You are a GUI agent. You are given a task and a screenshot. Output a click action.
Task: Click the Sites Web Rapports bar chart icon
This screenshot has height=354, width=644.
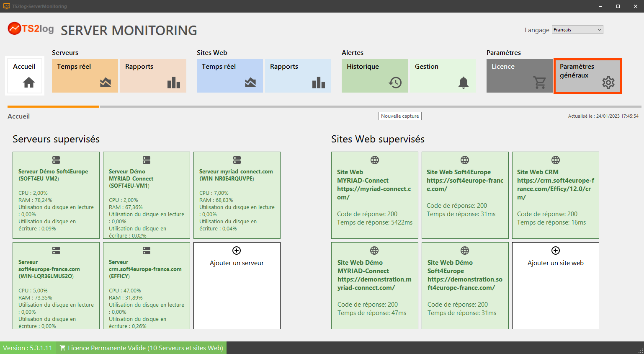[319, 83]
